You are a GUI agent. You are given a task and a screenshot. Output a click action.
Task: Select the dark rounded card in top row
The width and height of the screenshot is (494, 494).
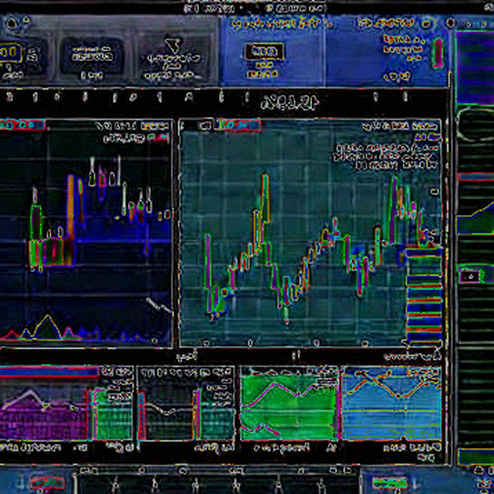[x=92, y=56]
